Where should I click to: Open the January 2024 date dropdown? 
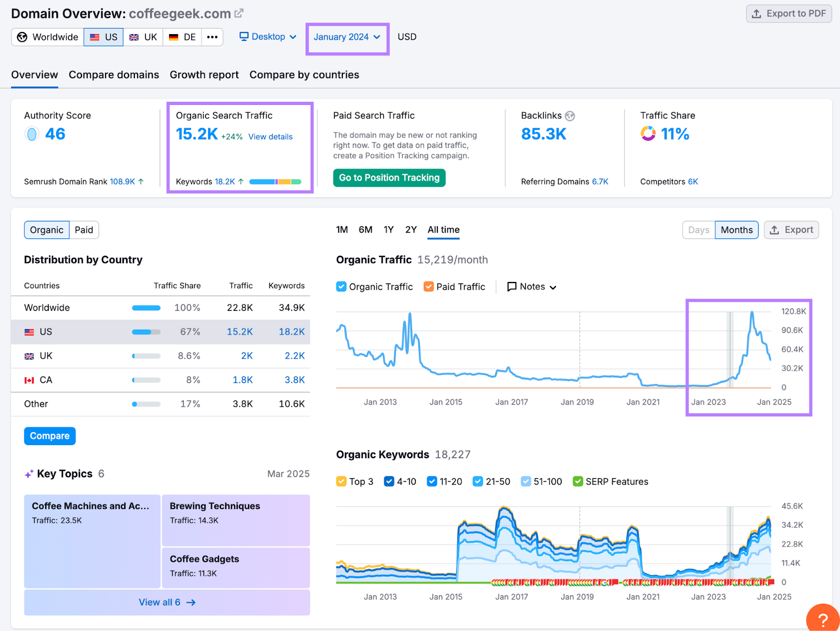346,37
